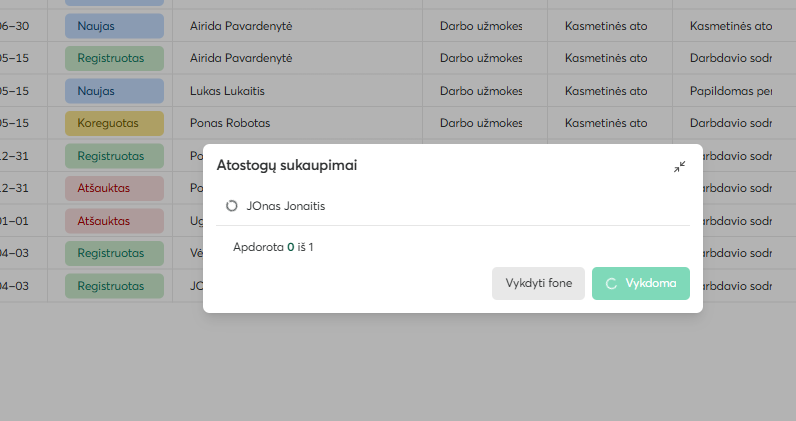Click the Koreguotas status badge
The image size is (796, 421).
click(x=114, y=123)
